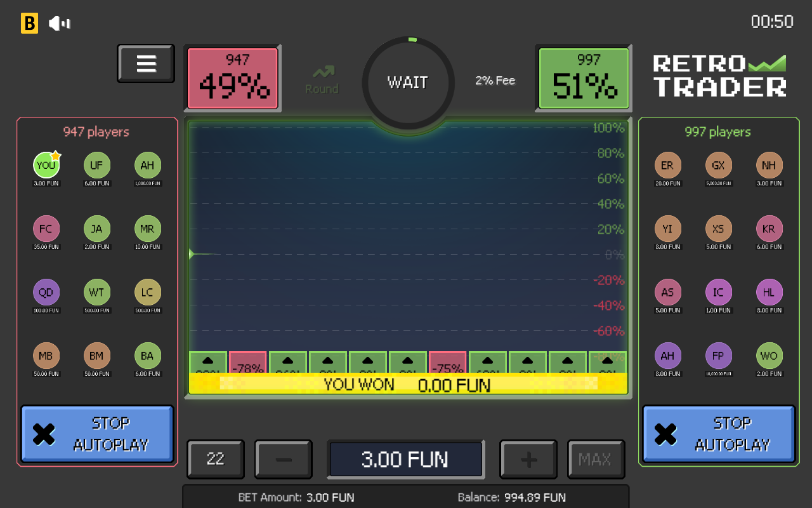Click the MR player avatar
Image resolution: width=812 pixels, height=508 pixels.
148,229
